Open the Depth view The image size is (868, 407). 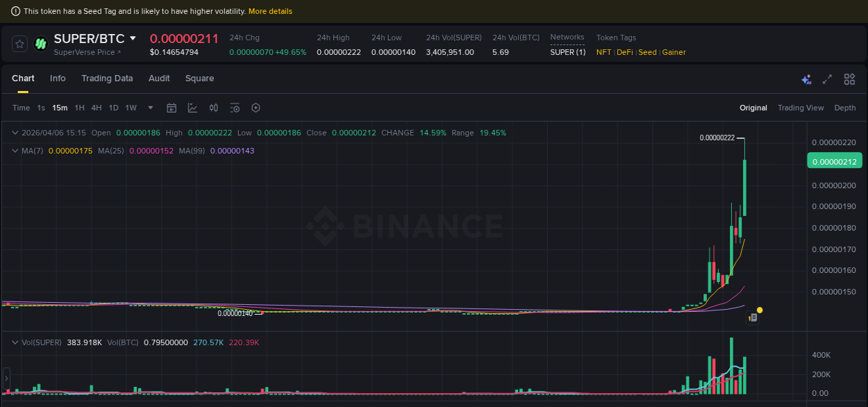coord(845,108)
